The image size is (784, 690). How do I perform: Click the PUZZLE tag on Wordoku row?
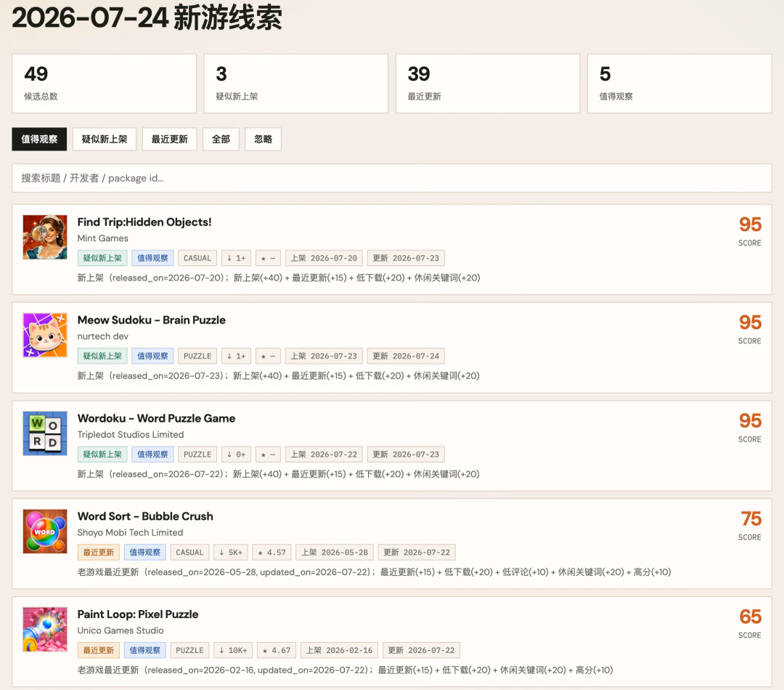click(x=197, y=455)
